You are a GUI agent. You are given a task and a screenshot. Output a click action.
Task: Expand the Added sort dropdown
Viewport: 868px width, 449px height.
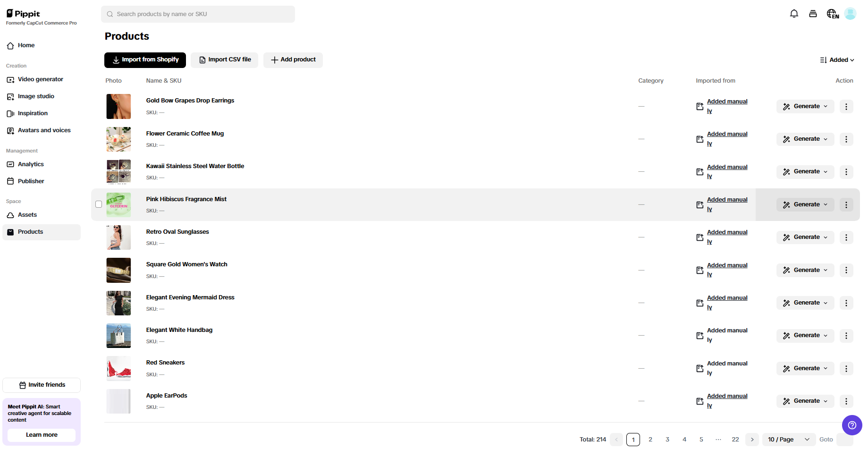[x=837, y=60]
